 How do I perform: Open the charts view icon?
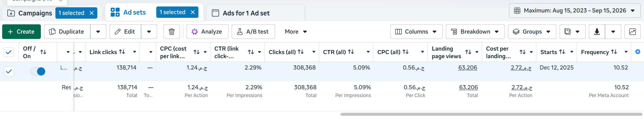point(633,32)
